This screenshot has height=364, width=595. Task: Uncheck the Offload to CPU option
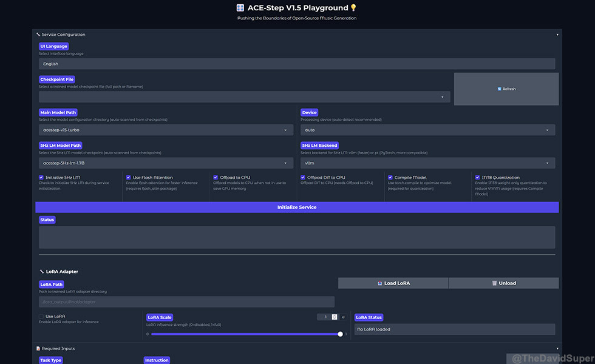216,178
